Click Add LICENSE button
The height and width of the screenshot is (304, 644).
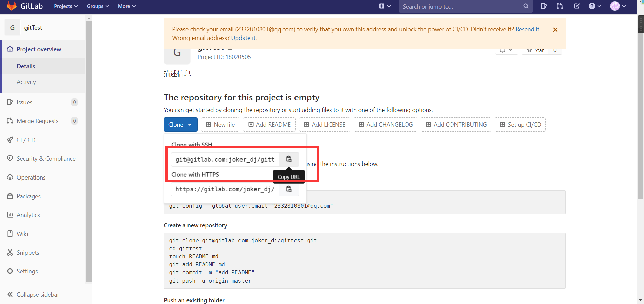[324, 124]
